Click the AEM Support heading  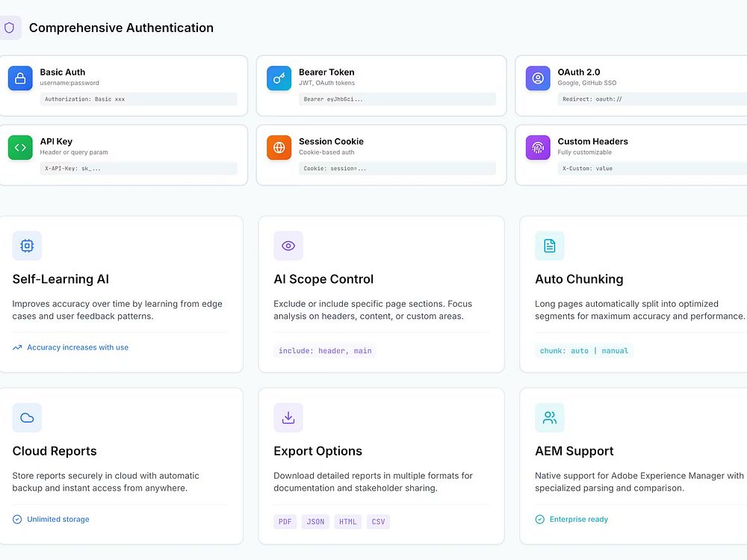pos(574,451)
